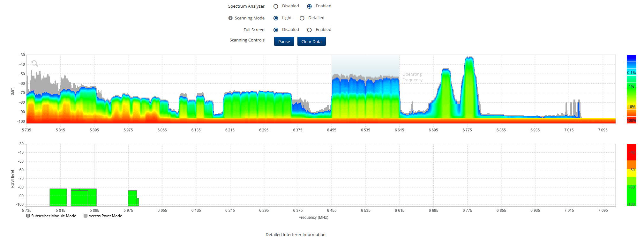644x244 pixels.
Task: Toggle the Access Point Mode legend marker
Action: pyautogui.click(x=86, y=216)
